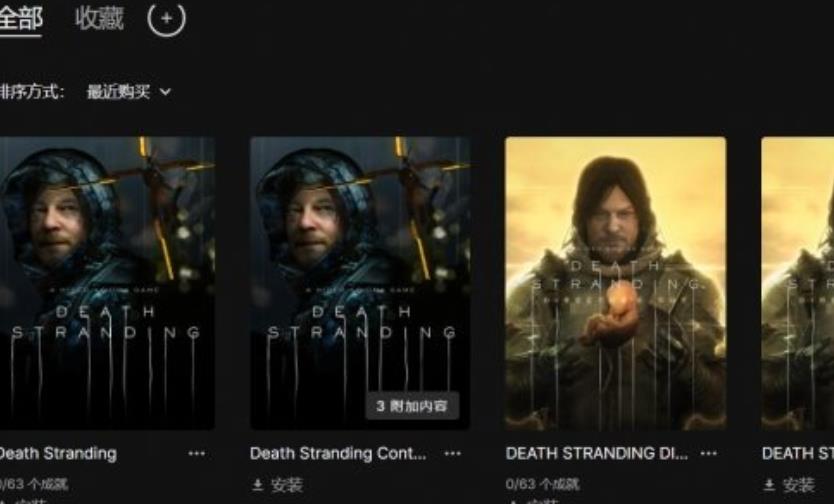This screenshot has width=834, height=504.
Task: Open three-dot menu for DEATH STRANDING DI...
Action: [x=708, y=453]
